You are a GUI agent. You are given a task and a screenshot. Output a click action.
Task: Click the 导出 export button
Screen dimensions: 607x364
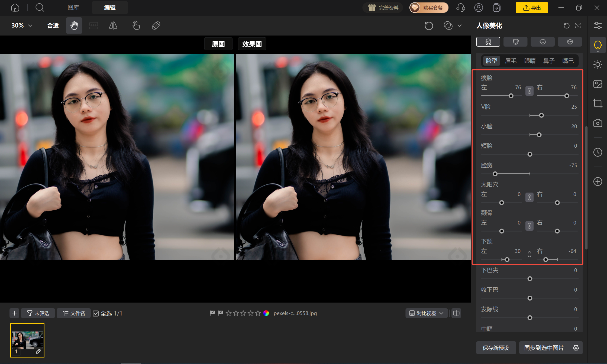tap(532, 8)
